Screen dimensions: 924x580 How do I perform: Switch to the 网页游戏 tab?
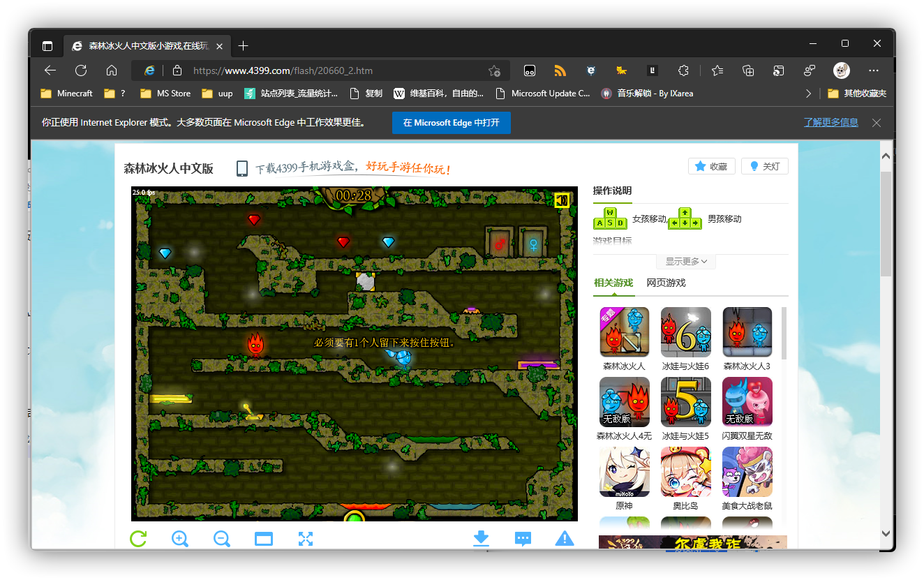666,283
